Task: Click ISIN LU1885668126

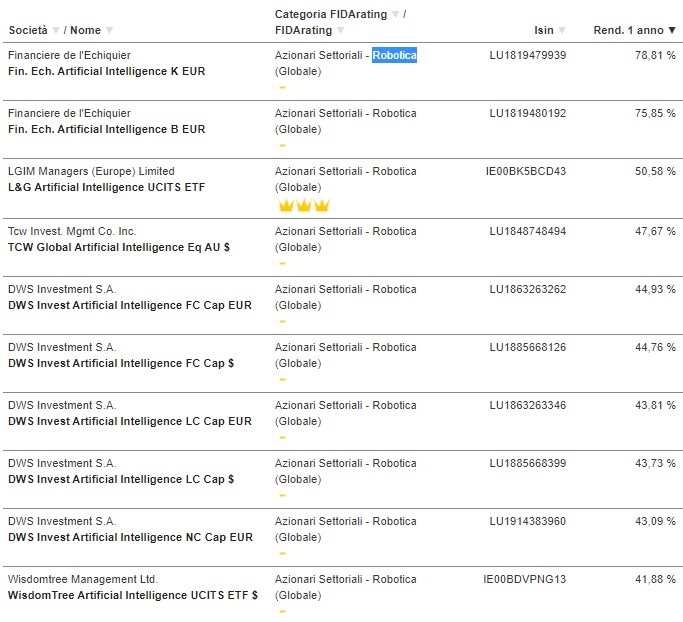Action: pos(527,347)
